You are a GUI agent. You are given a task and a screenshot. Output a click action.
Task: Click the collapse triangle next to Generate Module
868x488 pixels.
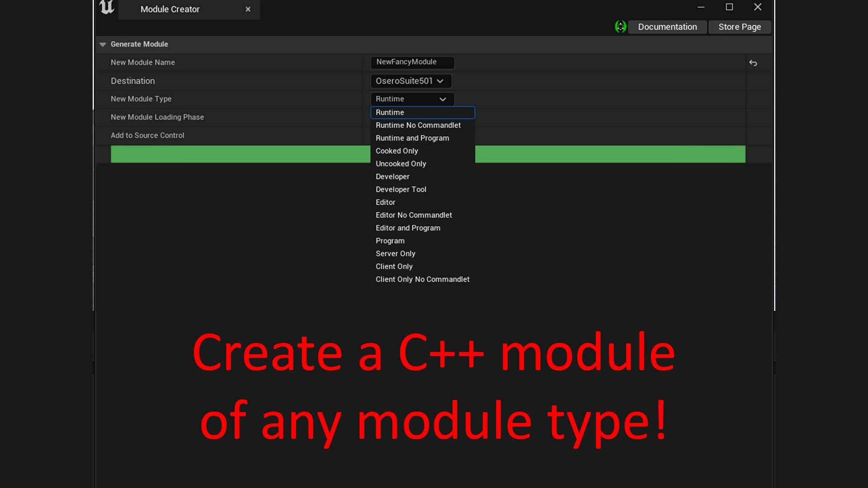tap(103, 44)
